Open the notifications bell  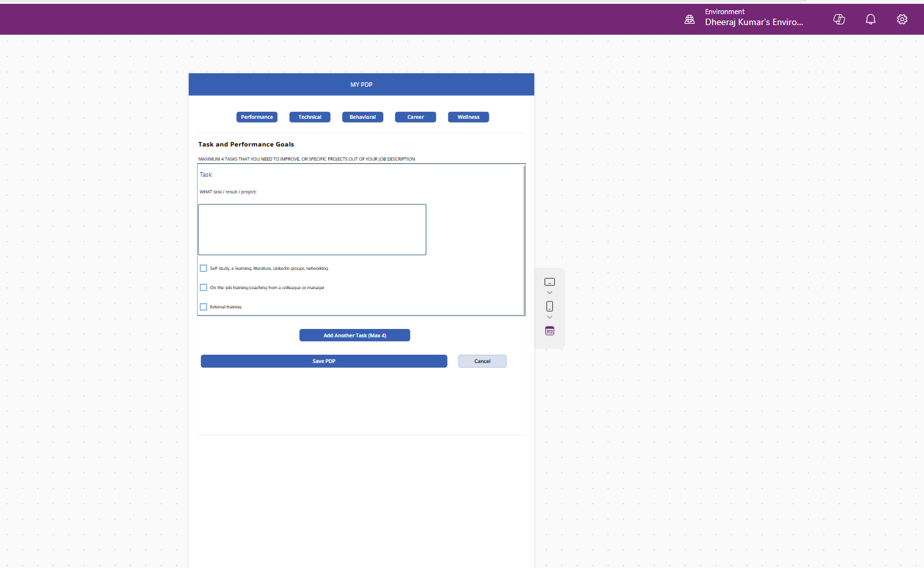click(x=870, y=19)
